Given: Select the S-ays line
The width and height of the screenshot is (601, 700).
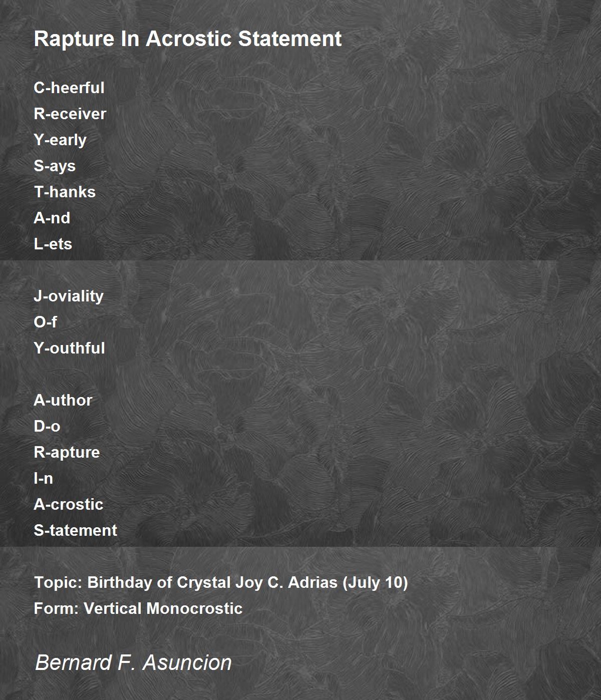Looking at the screenshot, I should pos(55,166).
